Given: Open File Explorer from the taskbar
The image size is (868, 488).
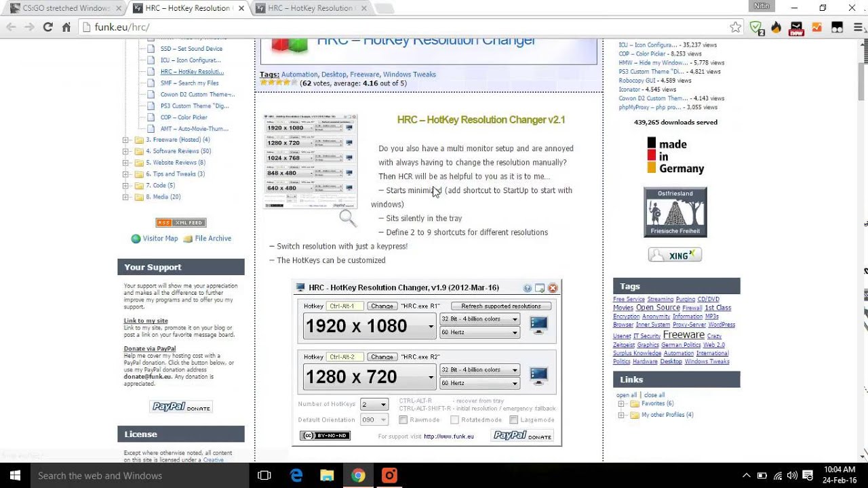Looking at the screenshot, I should [x=327, y=475].
